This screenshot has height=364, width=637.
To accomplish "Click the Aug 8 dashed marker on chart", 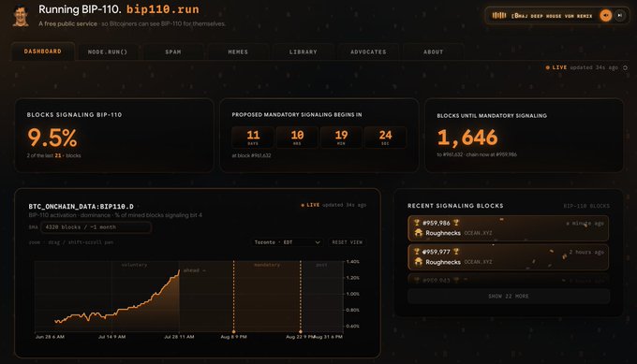I will (233, 297).
